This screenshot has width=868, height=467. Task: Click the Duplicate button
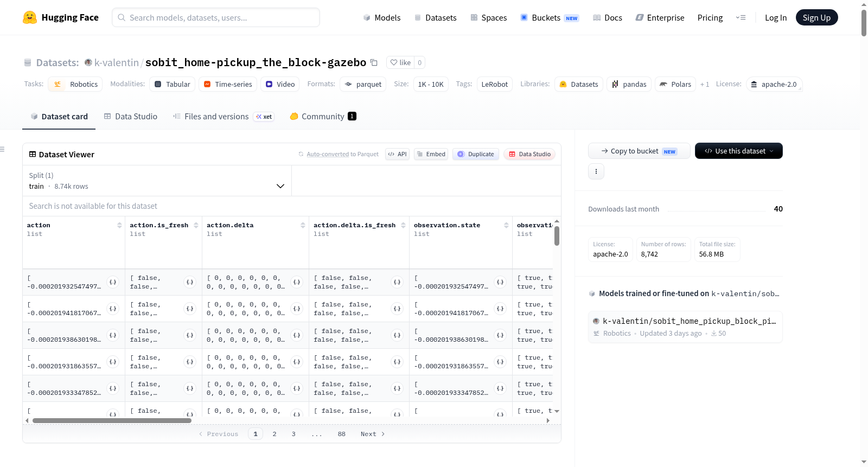pyautogui.click(x=476, y=154)
